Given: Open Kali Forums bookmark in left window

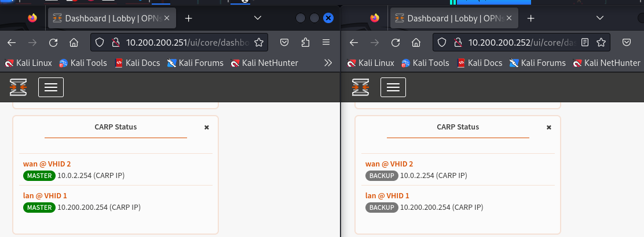Looking at the screenshot, I should coord(195,63).
